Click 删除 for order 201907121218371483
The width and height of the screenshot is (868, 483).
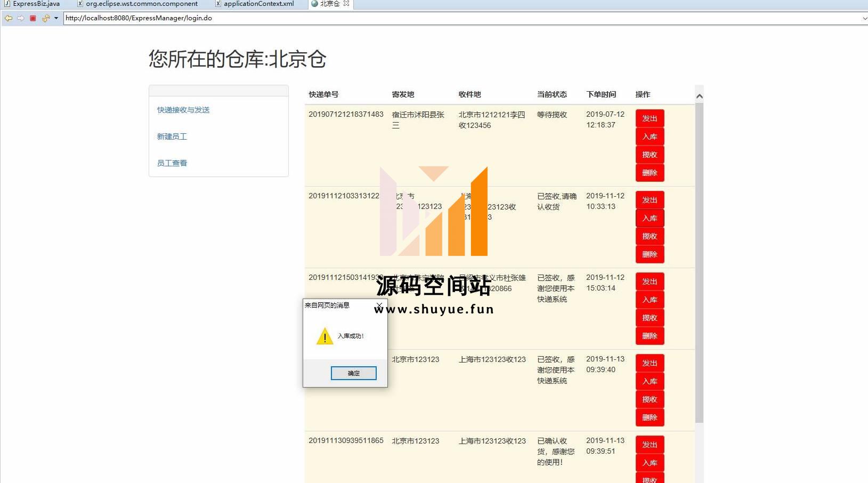point(650,173)
